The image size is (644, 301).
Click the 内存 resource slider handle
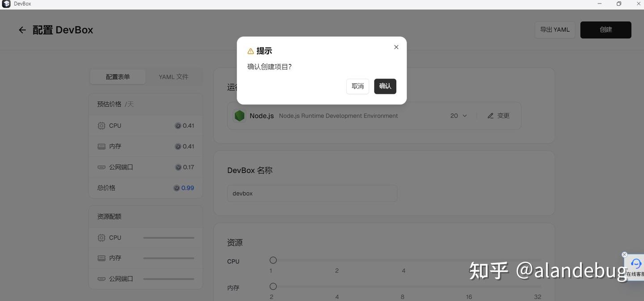click(x=273, y=286)
